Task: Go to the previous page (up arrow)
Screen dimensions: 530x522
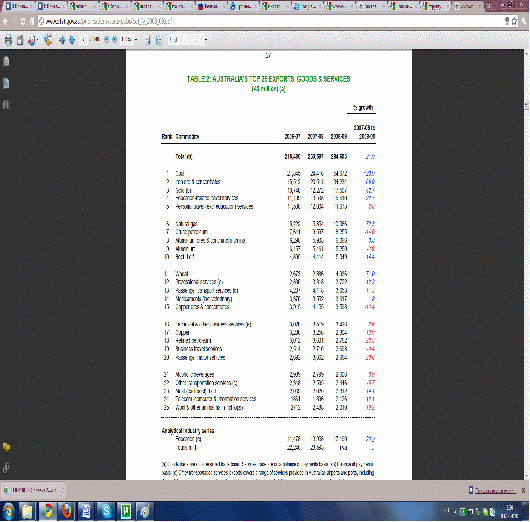Action: point(62,40)
